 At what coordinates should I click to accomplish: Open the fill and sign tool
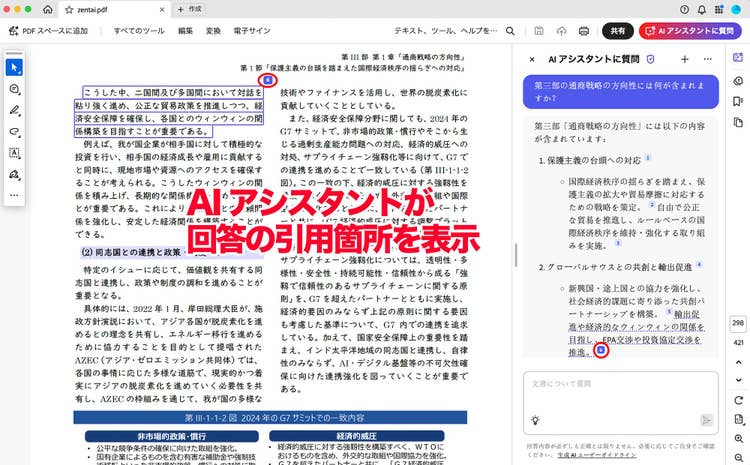point(14,175)
